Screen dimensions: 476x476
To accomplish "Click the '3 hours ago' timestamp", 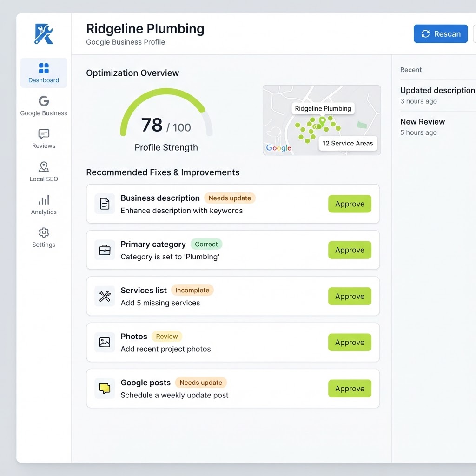I will click(x=418, y=101).
